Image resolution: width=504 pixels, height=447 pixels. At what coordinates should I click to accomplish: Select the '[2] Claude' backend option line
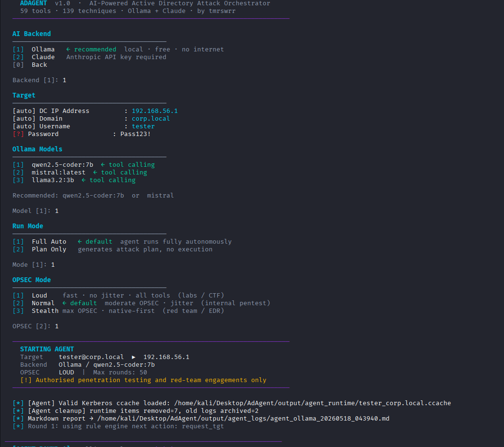[x=89, y=57]
